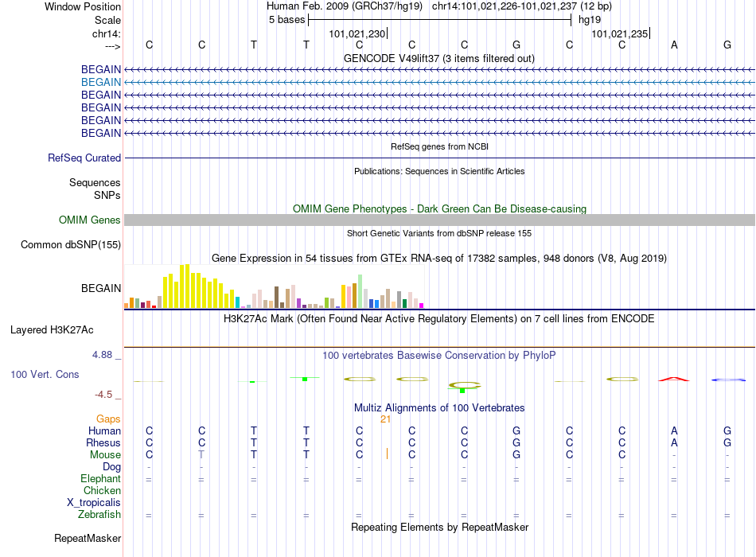Select the Sequences track label
756x557 pixels.
tap(95, 182)
